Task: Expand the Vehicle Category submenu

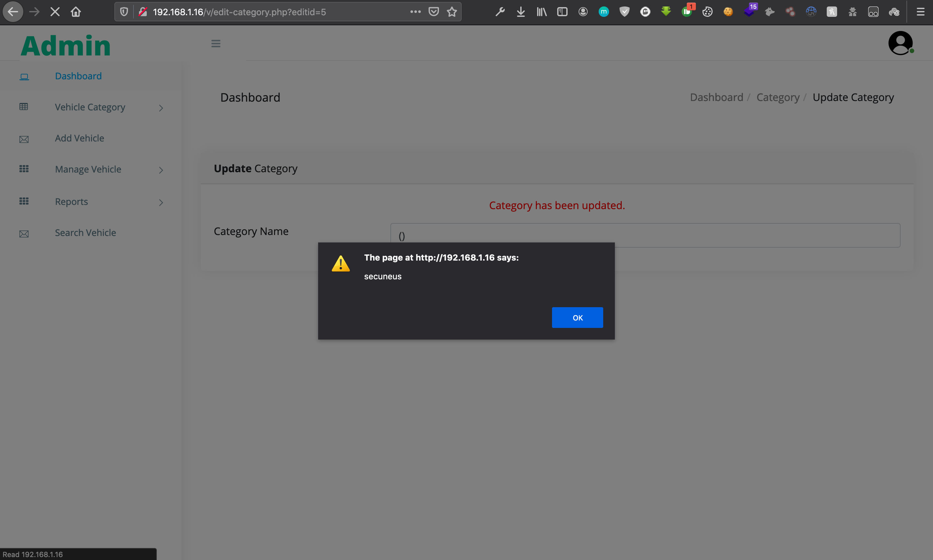Action: coord(161,108)
